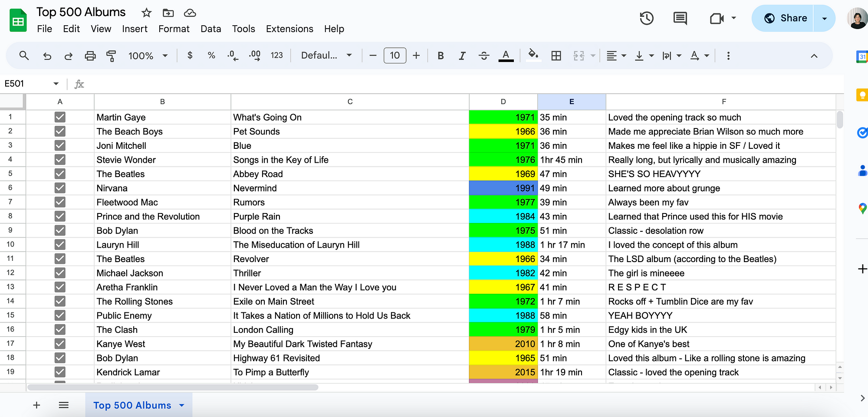Image resolution: width=868 pixels, height=417 pixels.
Task: Open the font family dropdown
Action: pyautogui.click(x=326, y=56)
